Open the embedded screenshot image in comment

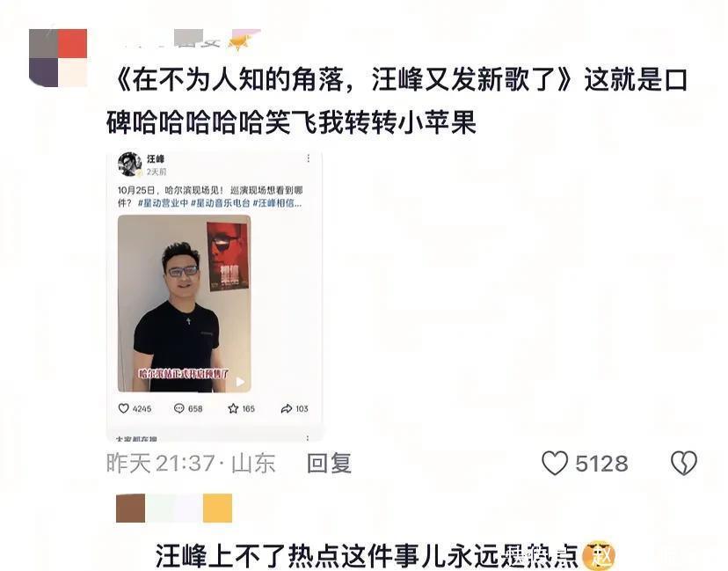click(x=215, y=295)
